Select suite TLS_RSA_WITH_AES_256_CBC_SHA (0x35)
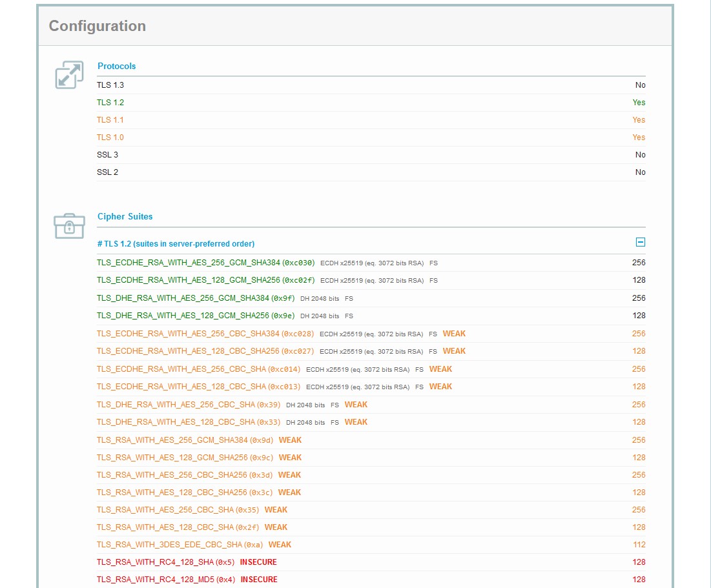Image resolution: width=711 pixels, height=588 pixels. [178, 510]
